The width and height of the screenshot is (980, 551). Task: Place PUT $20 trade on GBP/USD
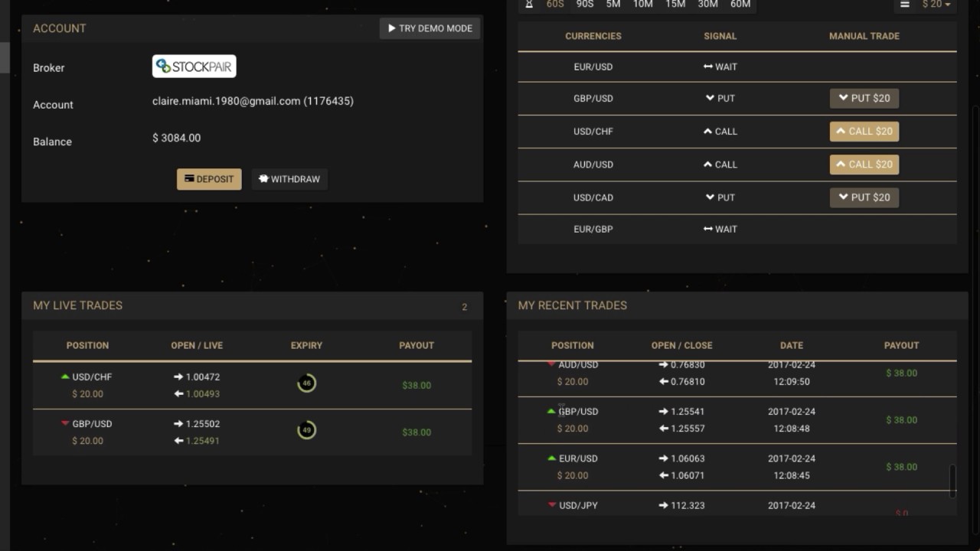pyautogui.click(x=864, y=98)
